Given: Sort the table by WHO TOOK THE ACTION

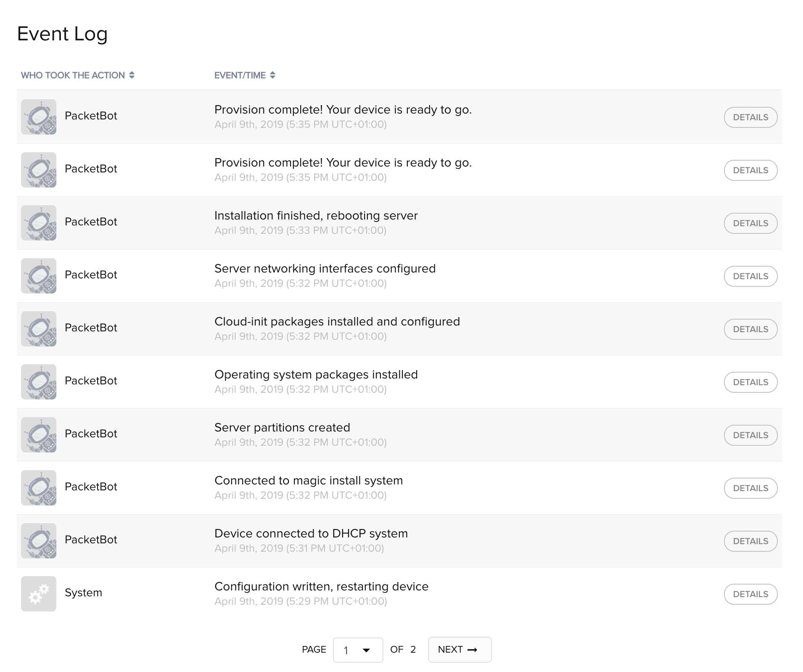Looking at the screenshot, I should click(x=132, y=75).
